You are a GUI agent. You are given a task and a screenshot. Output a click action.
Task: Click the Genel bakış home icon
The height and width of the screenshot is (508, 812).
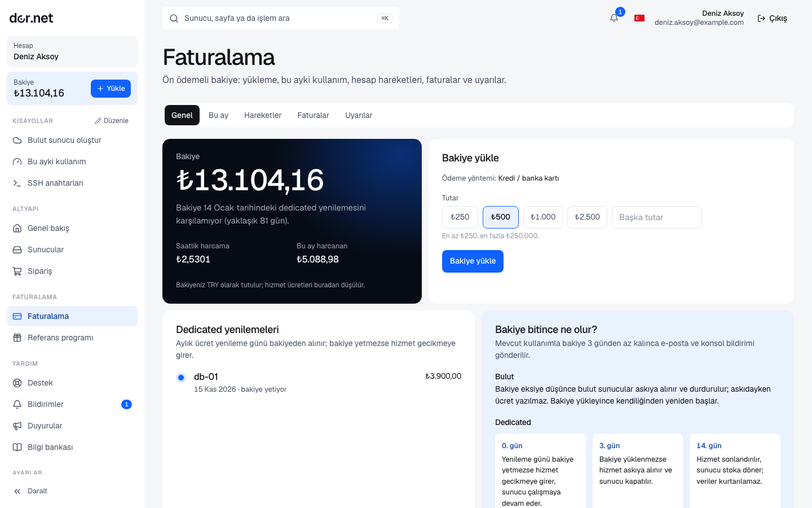click(x=17, y=228)
